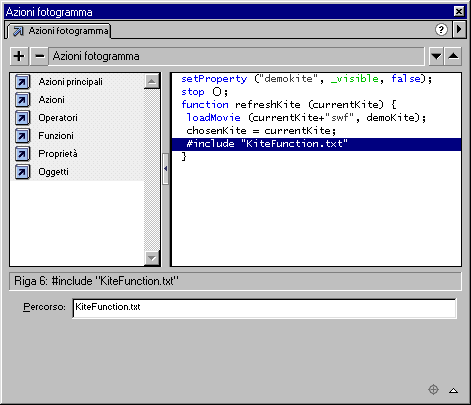Open the help question mark icon

click(x=441, y=30)
